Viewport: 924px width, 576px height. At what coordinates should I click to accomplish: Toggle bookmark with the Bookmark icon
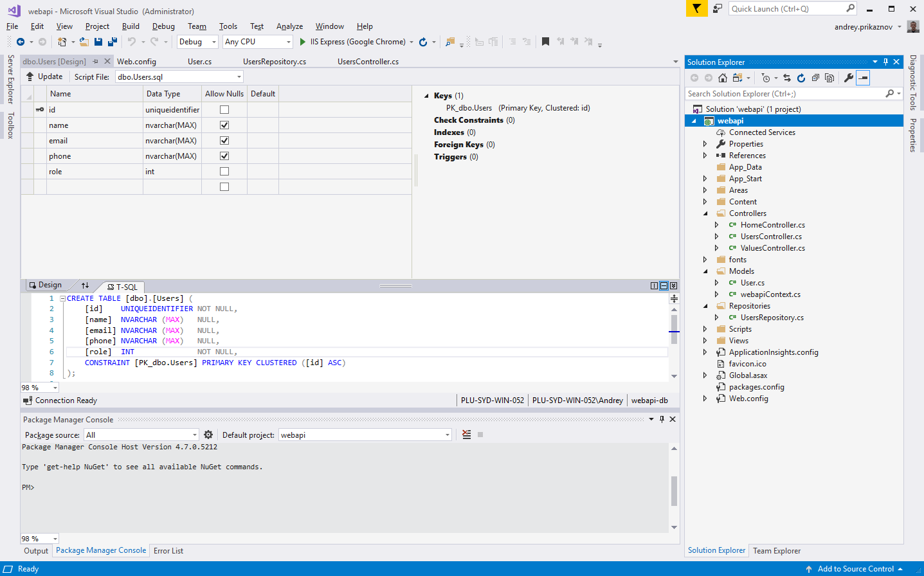545,42
